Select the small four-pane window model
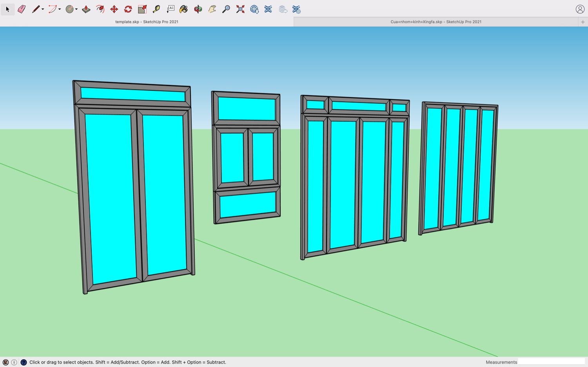This screenshot has width=588, height=367. click(x=246, y=157)
